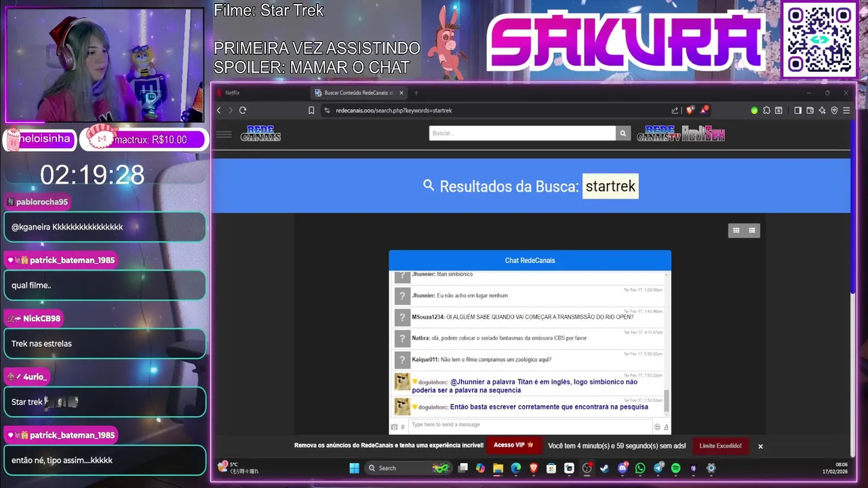
Task: Share the page via the address bar share icon
Action: [x=675, y=110]
